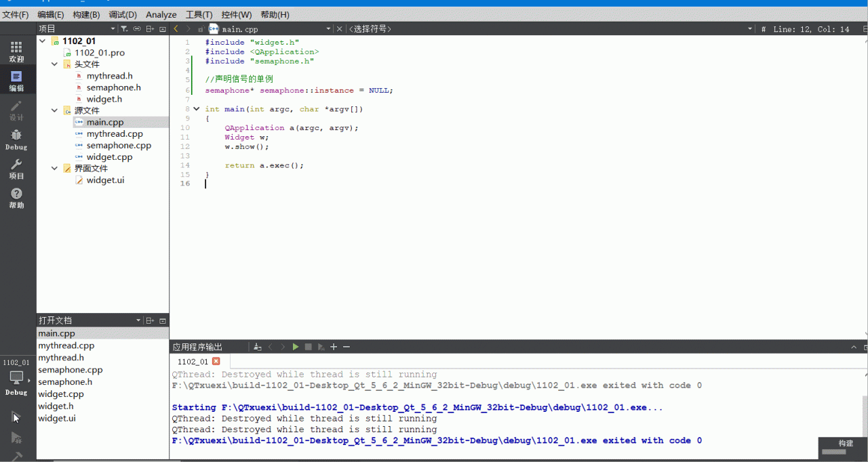Viewport: 868px width, 462px height.
Task: Switch to Debug mode in sidebar
Action: (x=16, y=140)
